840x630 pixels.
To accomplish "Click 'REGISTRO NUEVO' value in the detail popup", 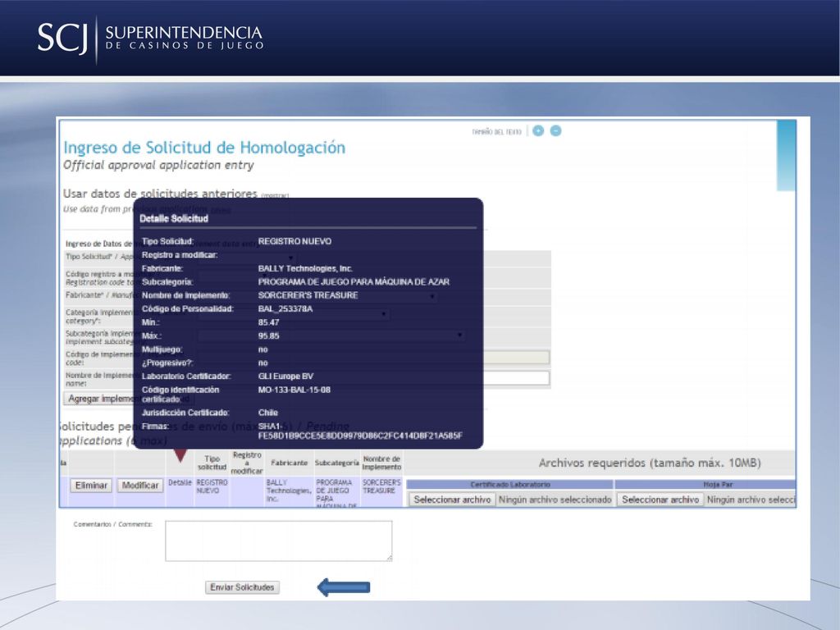I will click(294, 242).
